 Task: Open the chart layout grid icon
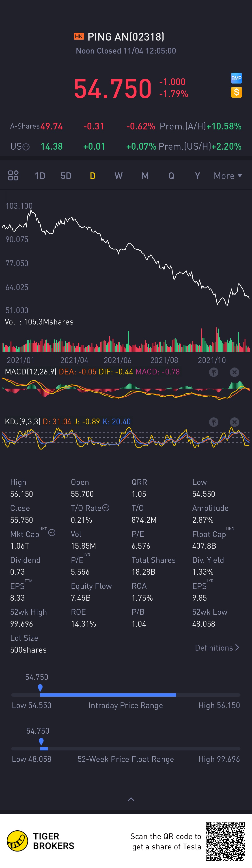(13, 175)
